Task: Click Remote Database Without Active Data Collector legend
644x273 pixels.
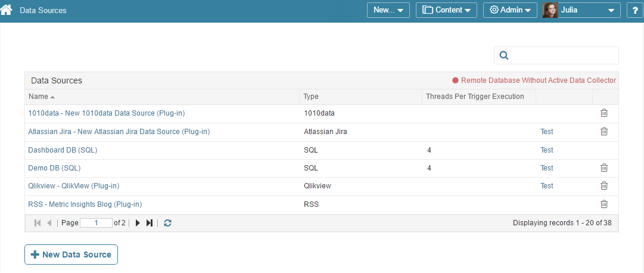Action: click(534, 80)
